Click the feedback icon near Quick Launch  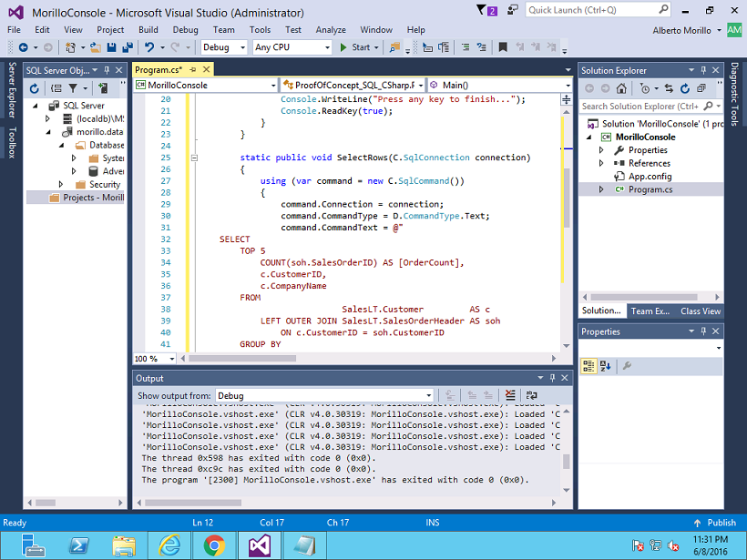(x=513, y=10)
